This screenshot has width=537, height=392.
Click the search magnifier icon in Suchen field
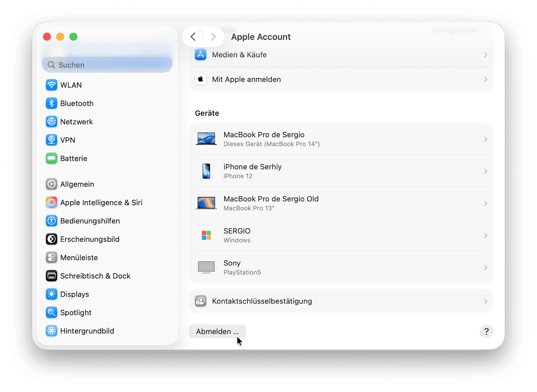pyautogui.click(x=51, y=65)
